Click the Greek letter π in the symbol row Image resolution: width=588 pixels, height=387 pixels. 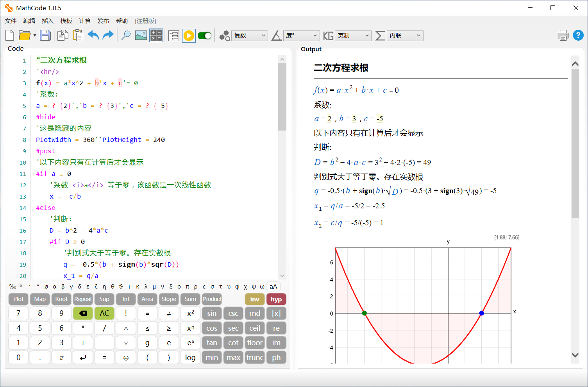(187, 287)
